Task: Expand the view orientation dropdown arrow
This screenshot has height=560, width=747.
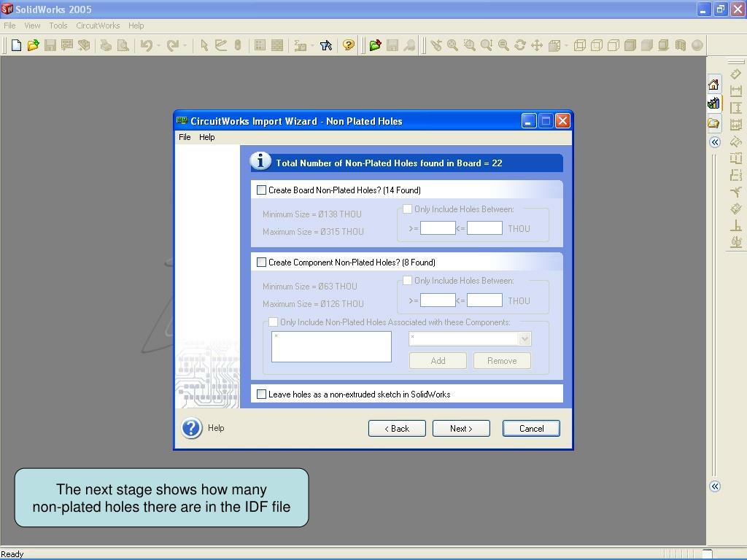Action: 566,45
